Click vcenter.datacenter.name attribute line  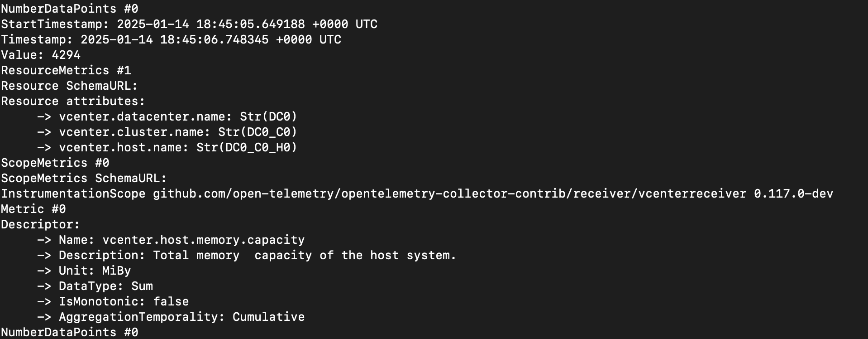pyautogui.click(x=167, y=116)
